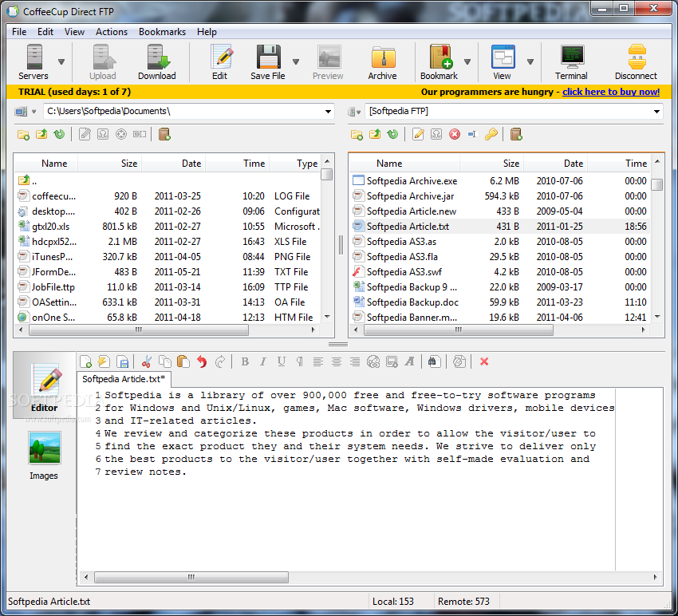Refresh the local file list
This screenshot has height=616, width=678.
[x=59, y=134]
